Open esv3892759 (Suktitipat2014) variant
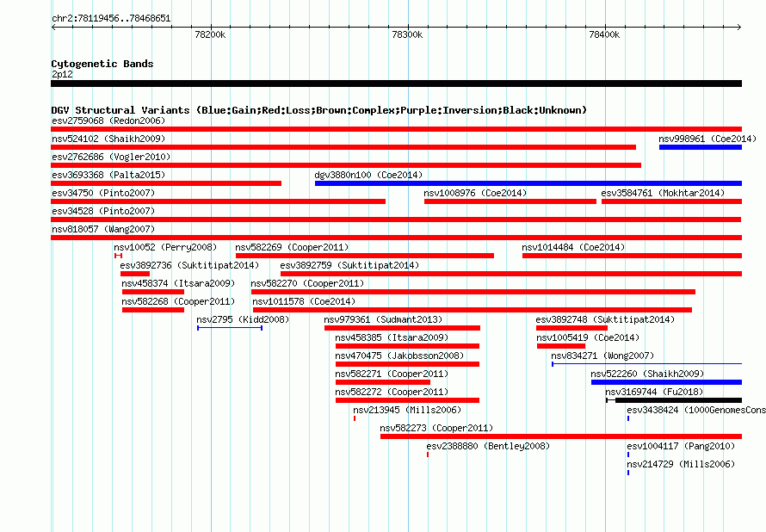Viewport: 766px width, 532px height. pyautogui.click(x=349, y=265)
